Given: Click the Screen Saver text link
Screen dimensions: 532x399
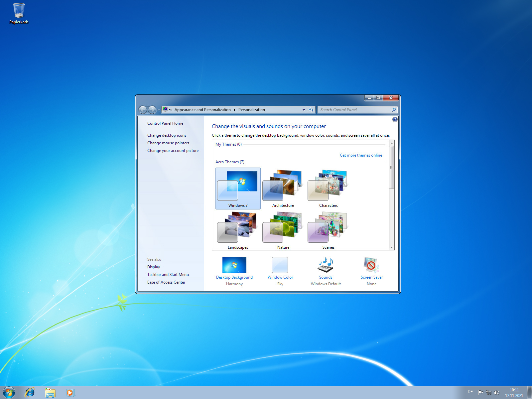Looking at the screenshot, I should pos(372,277).
